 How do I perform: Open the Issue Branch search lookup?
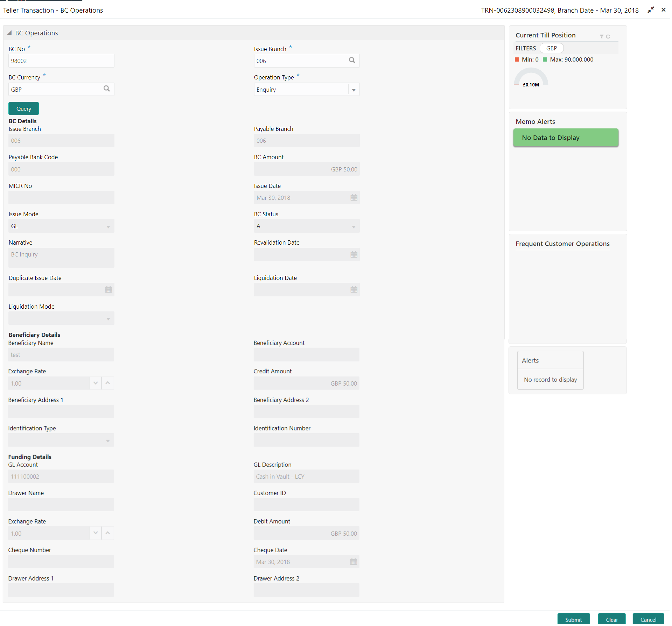pos(352,61)
